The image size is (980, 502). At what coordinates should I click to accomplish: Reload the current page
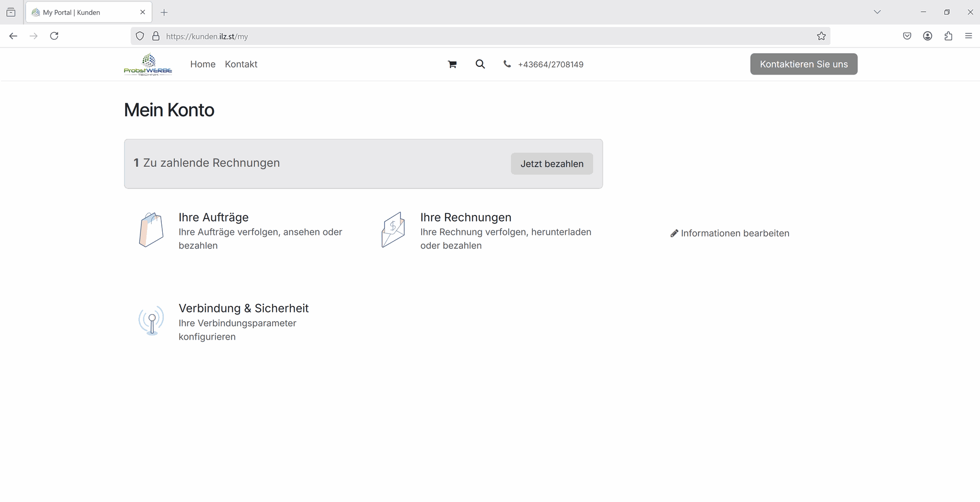click(x=54, y=36)
